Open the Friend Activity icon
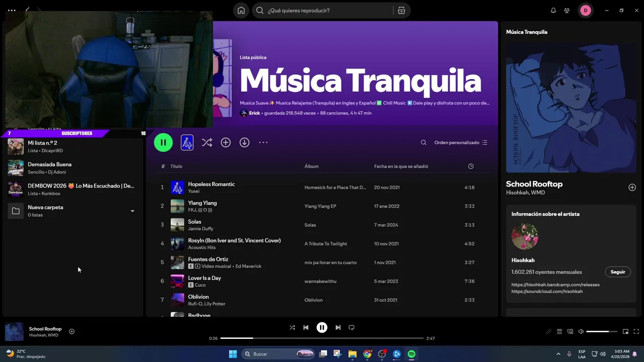The height and width of the screenshot is (362, 644). 567,11
